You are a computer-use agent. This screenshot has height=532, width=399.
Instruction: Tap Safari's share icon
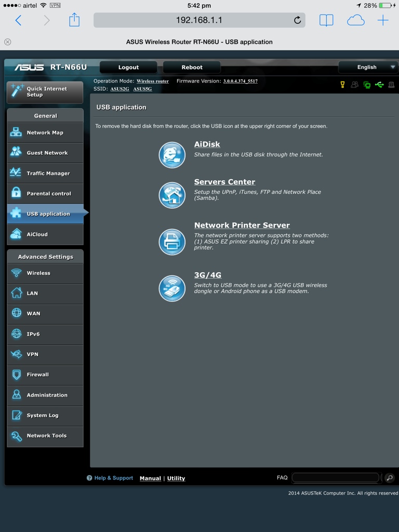pos(74,20)
